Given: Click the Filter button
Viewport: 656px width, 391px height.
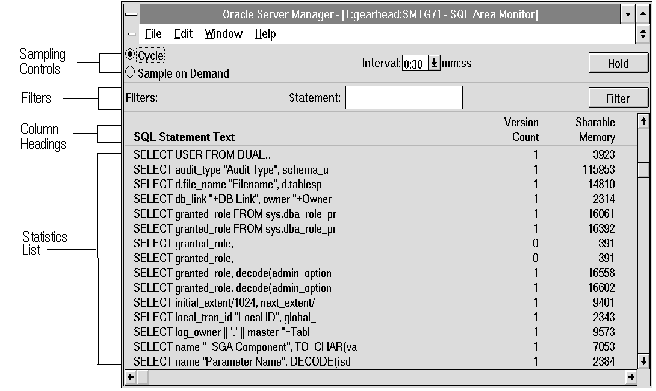Looking at the screenshot, I should click(618, 99).
